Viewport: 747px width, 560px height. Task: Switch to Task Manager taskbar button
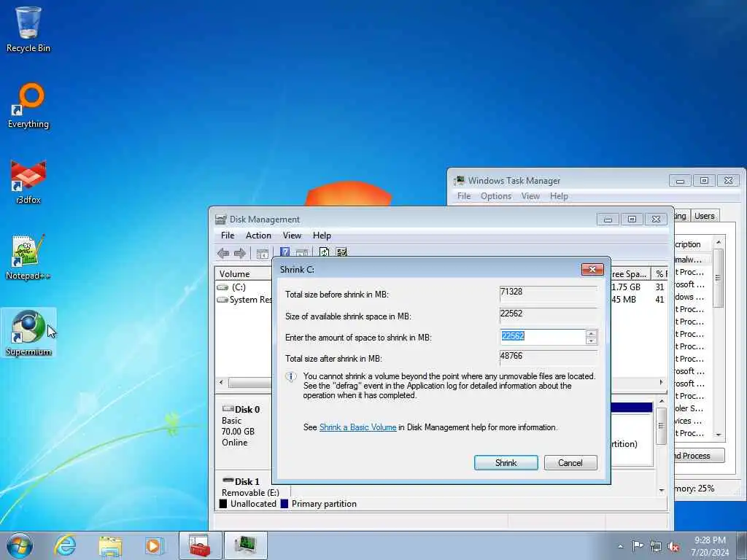[245, 545]
